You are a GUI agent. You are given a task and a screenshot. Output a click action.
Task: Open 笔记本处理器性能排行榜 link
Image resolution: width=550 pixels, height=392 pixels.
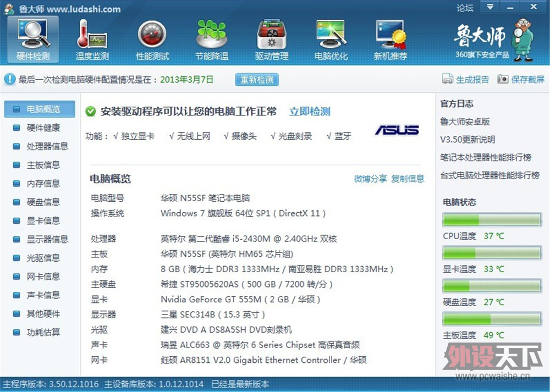[x=486, y=157]
